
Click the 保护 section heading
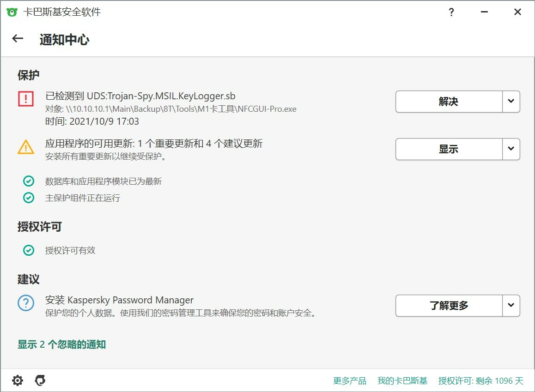click(29, 75)
